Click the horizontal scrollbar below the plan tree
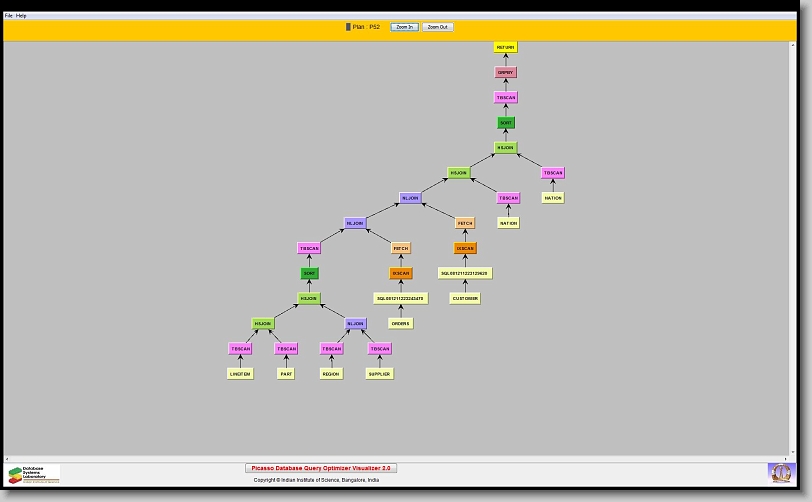Image resolution: width=812 pixels, height=502 pixels. pyautogui.click(x=400, y=458)
